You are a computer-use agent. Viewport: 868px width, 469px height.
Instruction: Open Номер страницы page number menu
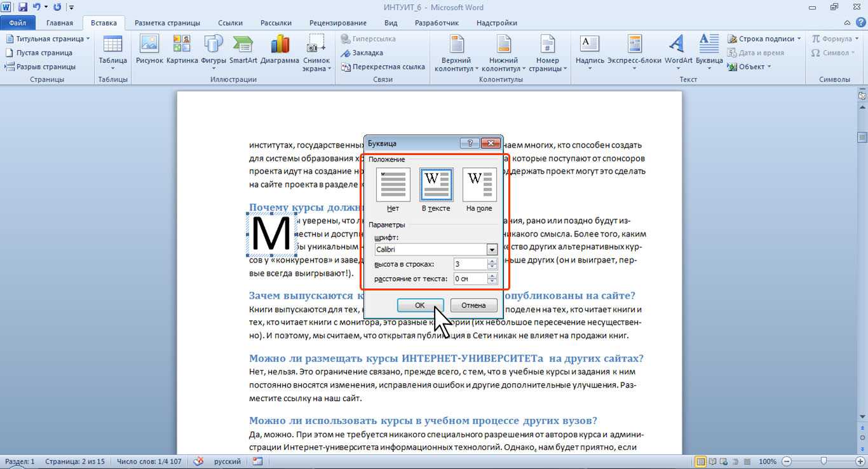point(547,52)
